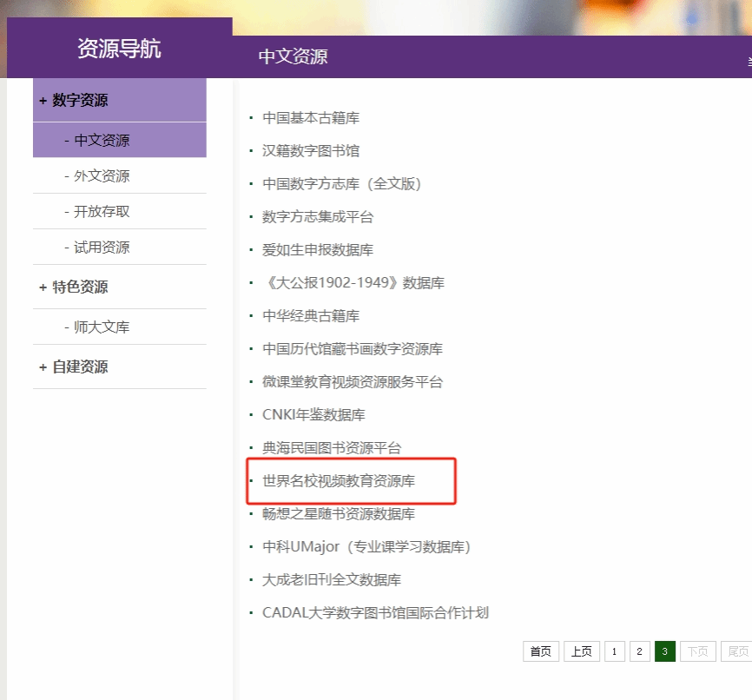Open 畅想之星随书资源数据库 link
This screenshot has width=752, height=700.
[339, 514]
